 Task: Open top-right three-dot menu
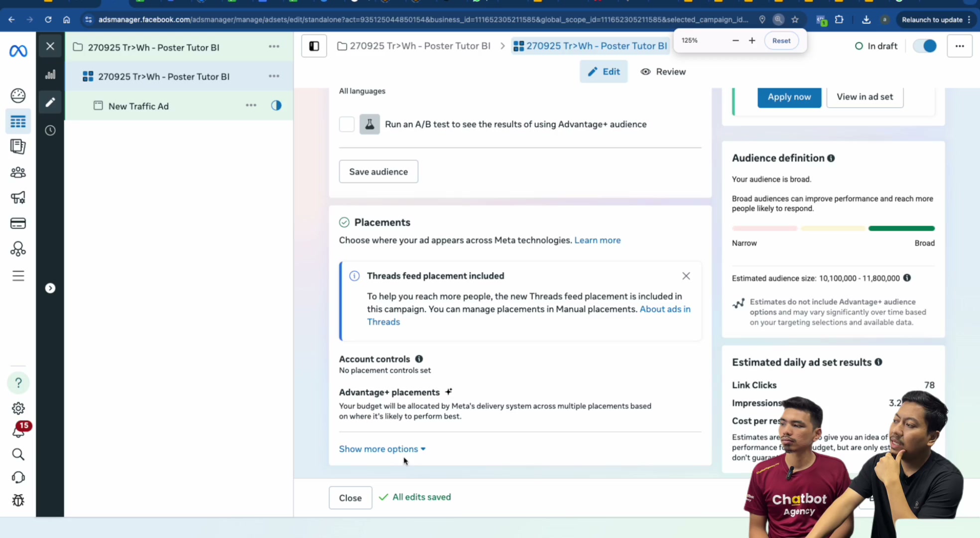tap(960, 46)
